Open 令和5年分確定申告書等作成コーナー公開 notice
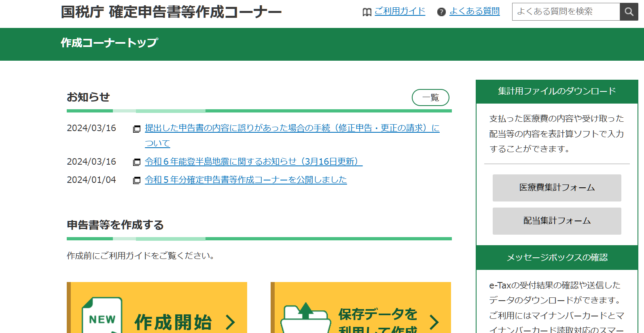The width and height of the screenshot is (644, 333). tap(246, 180)
